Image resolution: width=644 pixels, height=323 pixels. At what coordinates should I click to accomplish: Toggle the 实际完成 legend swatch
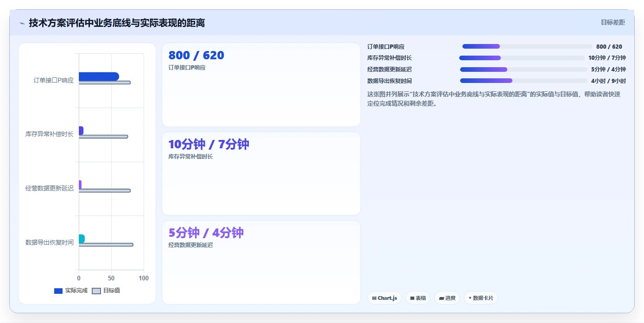[58, 291]
